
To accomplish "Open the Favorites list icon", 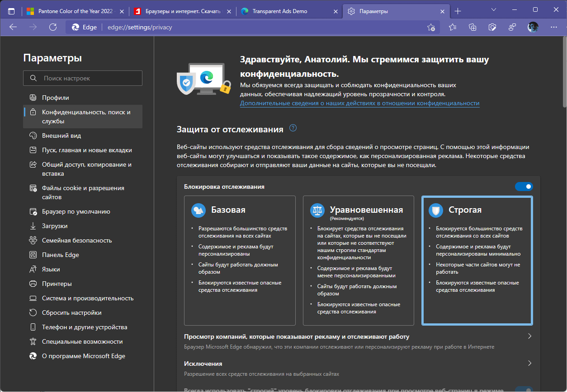I will pos(453,27).
